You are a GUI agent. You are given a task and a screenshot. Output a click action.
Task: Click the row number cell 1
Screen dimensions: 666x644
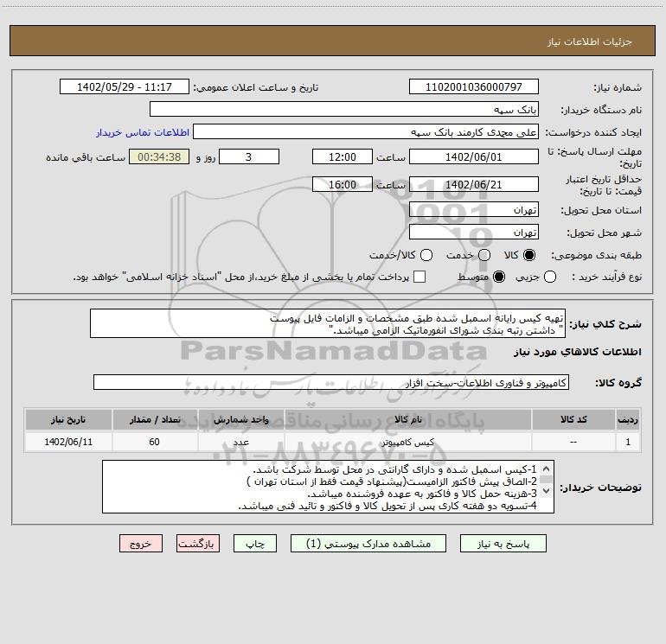(628, 442)
